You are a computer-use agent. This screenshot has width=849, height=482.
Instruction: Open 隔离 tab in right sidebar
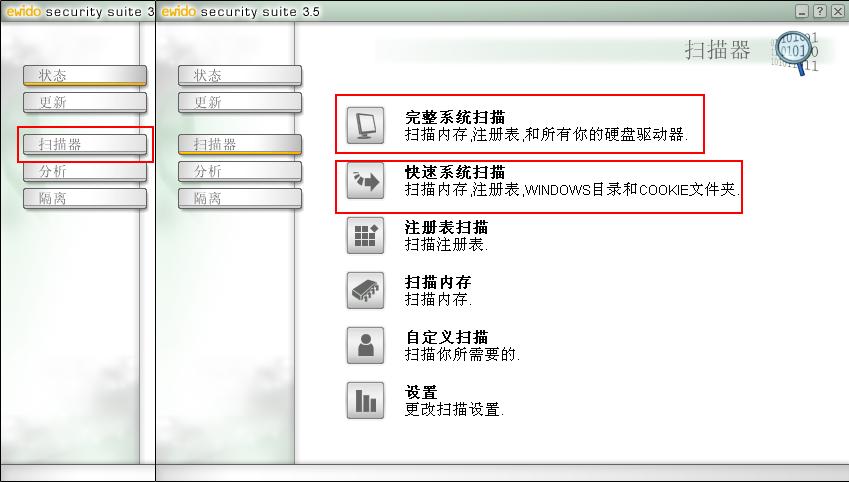tap(240, 198)
